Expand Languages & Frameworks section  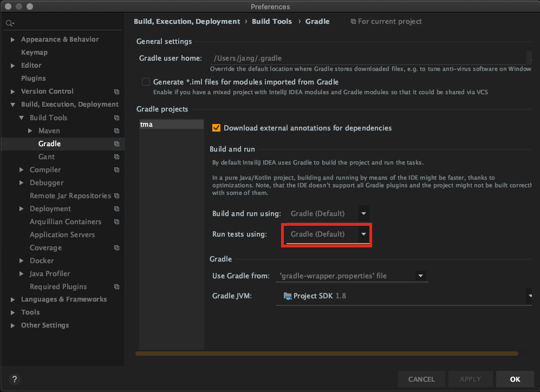pos(13,299)
